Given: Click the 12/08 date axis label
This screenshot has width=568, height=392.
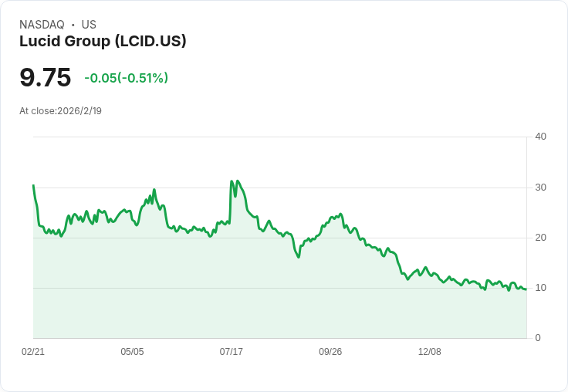Looking at the screenshot, I should pos(430,351).
